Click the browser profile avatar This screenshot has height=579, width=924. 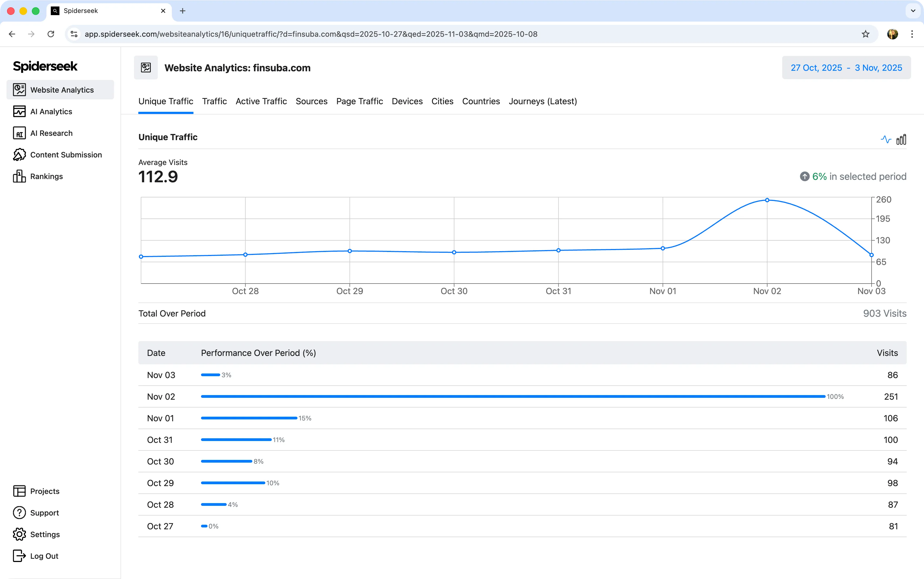coord(893,34)
